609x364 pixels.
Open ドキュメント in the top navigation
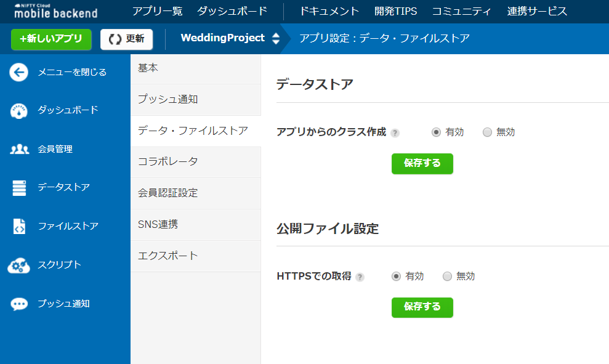(329, 11)
